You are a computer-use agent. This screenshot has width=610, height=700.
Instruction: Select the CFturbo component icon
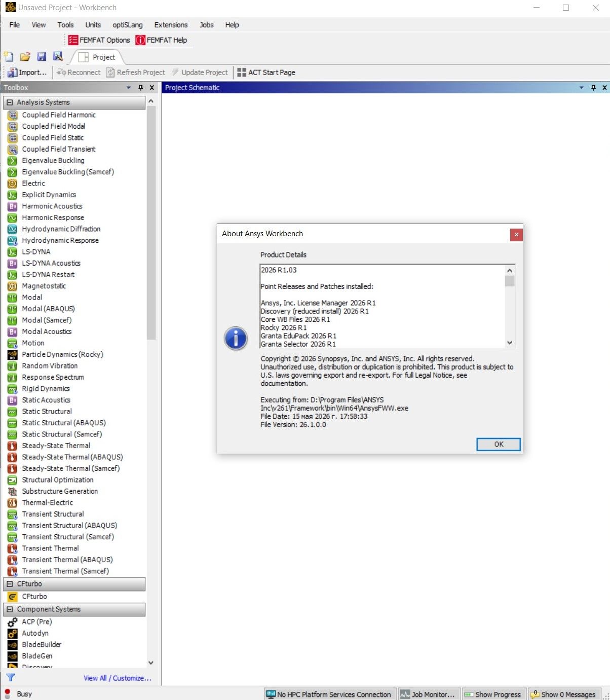click(13, 597)
